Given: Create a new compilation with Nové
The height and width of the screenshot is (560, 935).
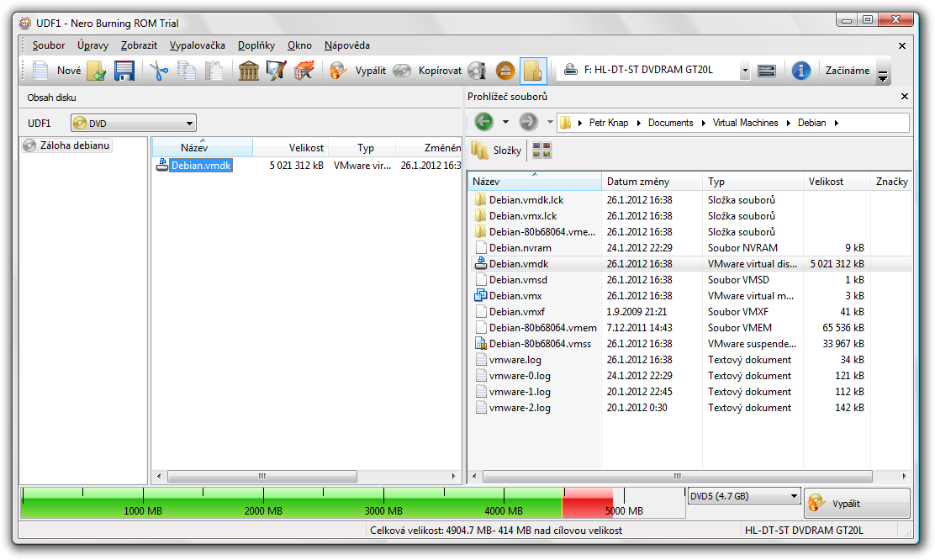Looking at the screenshot, I should coord(56,71).
